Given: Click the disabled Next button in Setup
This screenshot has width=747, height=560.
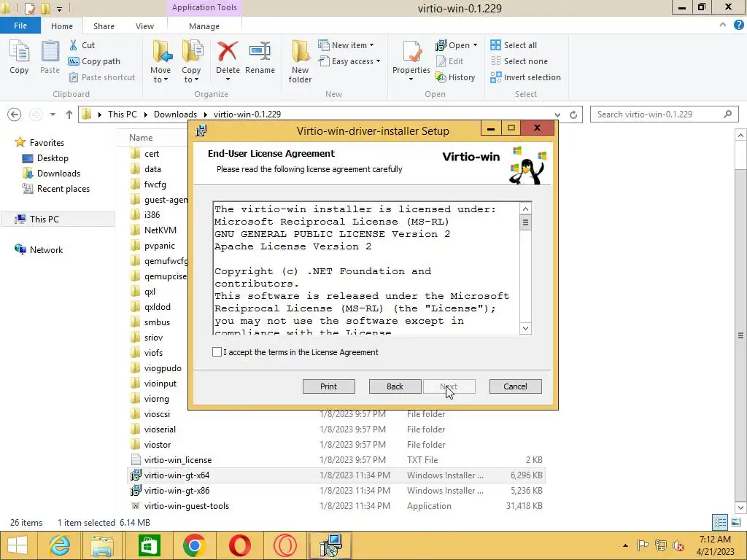Looking at the screenshot, I should pos(449,386).
